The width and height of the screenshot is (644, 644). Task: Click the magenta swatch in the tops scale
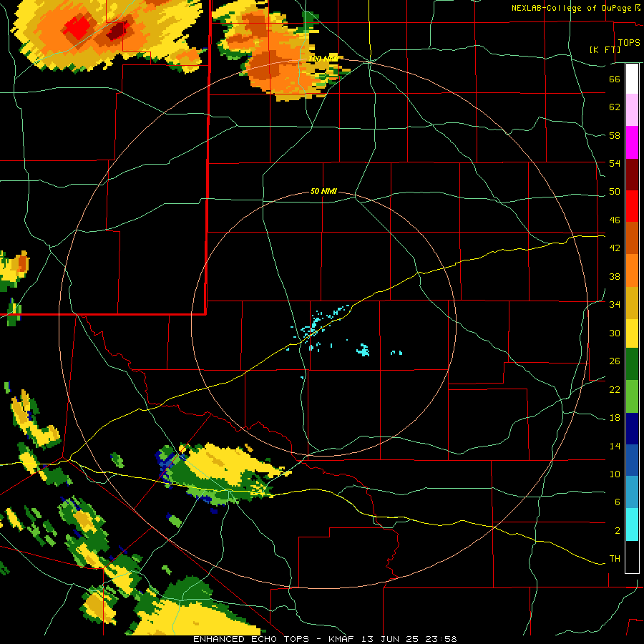click(632, 142)
